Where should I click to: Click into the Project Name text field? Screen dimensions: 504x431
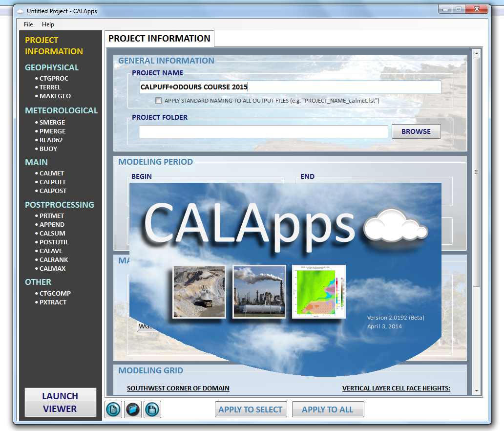tap(290, 87)
